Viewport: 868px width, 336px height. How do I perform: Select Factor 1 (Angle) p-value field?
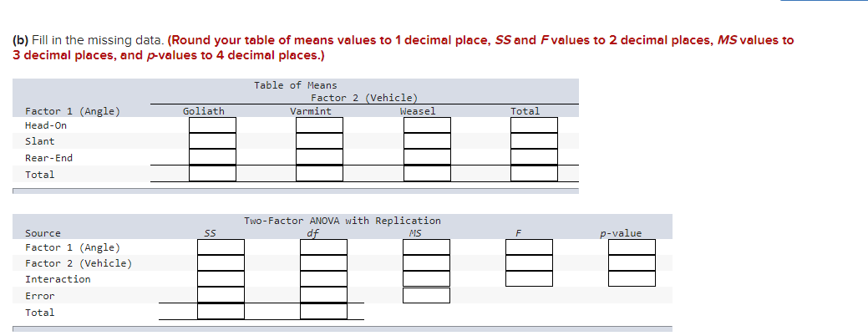click(632, 247)
